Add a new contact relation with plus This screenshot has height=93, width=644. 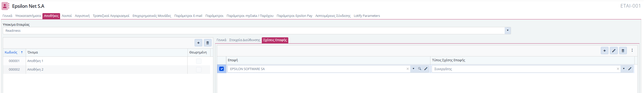tap(605, 51)
